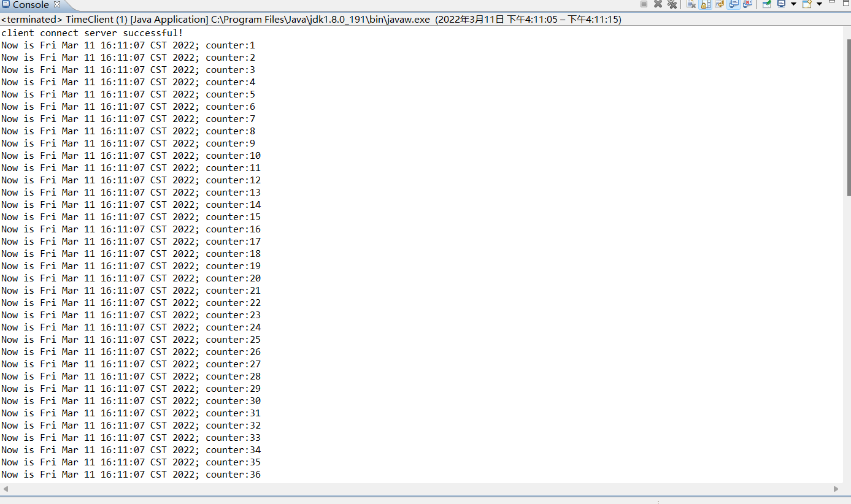Remove all terminated launches with the double-X icon

[x=672, y=4]
